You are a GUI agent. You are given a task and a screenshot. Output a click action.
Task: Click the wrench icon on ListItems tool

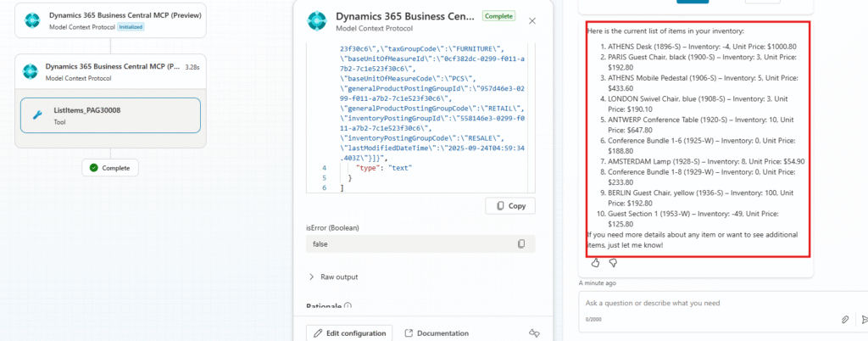[38, 115]
